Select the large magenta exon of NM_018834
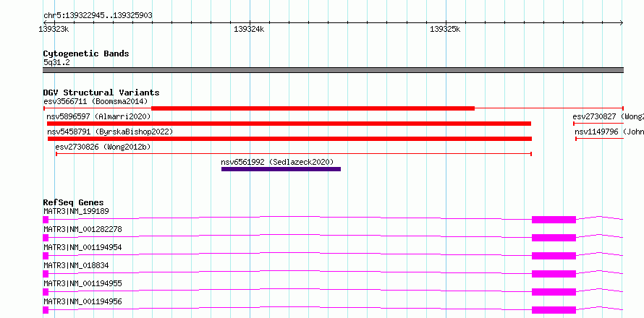The image size is (644, 318). pyautogui.click(x=554, y=274)
